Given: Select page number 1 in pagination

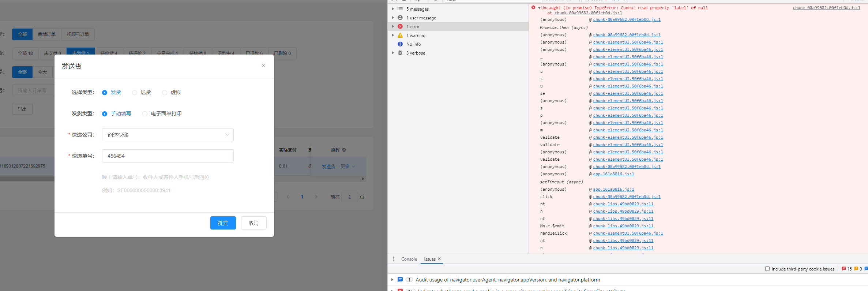Looking at the screenshot, I should (x=302, y=197).
